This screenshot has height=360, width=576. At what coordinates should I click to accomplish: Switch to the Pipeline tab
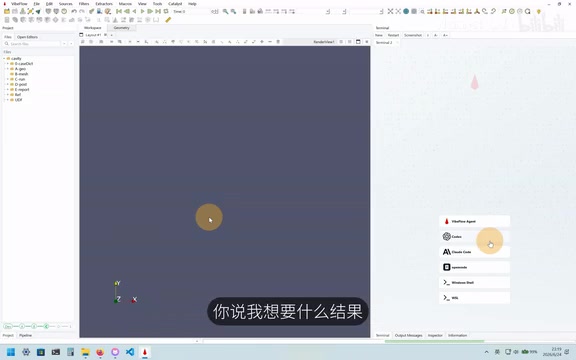[x=25, y=335]
